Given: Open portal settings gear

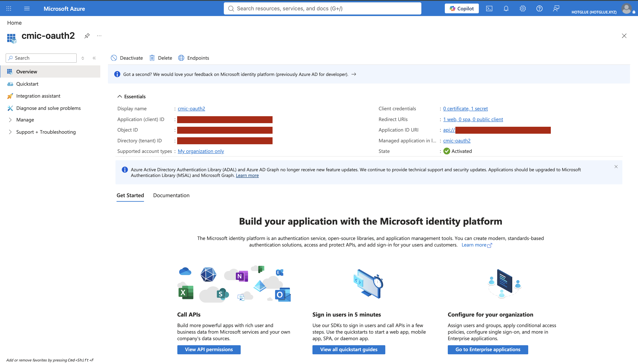Looking at the screenshot, I should [523, 8].
